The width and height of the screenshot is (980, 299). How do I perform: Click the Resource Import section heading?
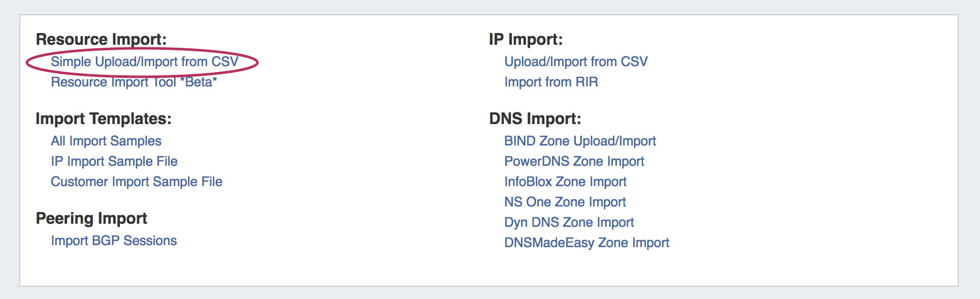click(x=101, y=40)
